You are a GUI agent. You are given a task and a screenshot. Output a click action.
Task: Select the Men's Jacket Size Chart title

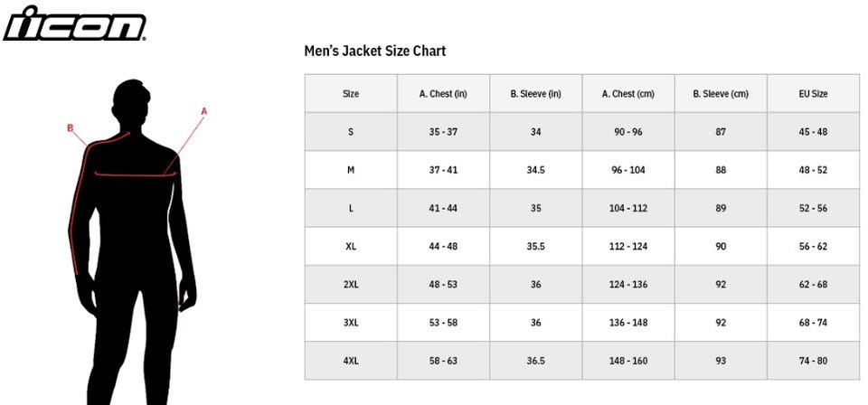pos(374,51)
